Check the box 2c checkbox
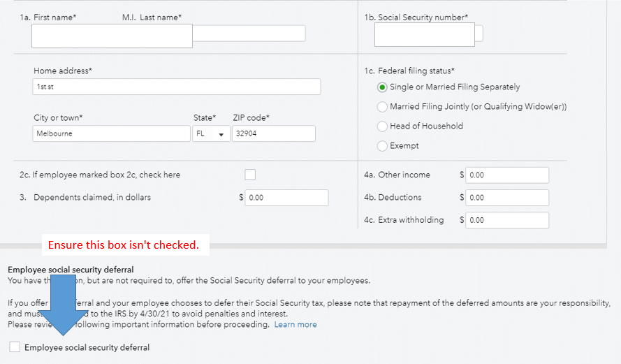Viewport: 621px width, 364px height. (250, 175)
